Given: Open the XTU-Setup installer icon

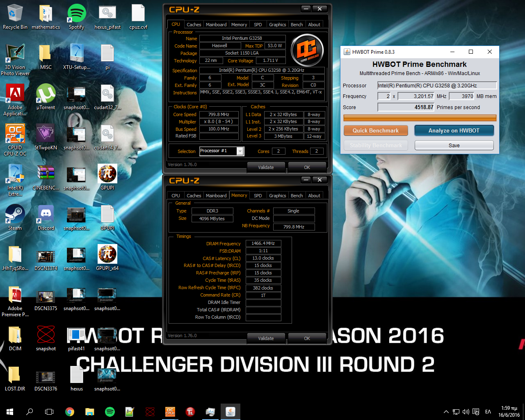Looking at the screenshot, I should [77, 57].
